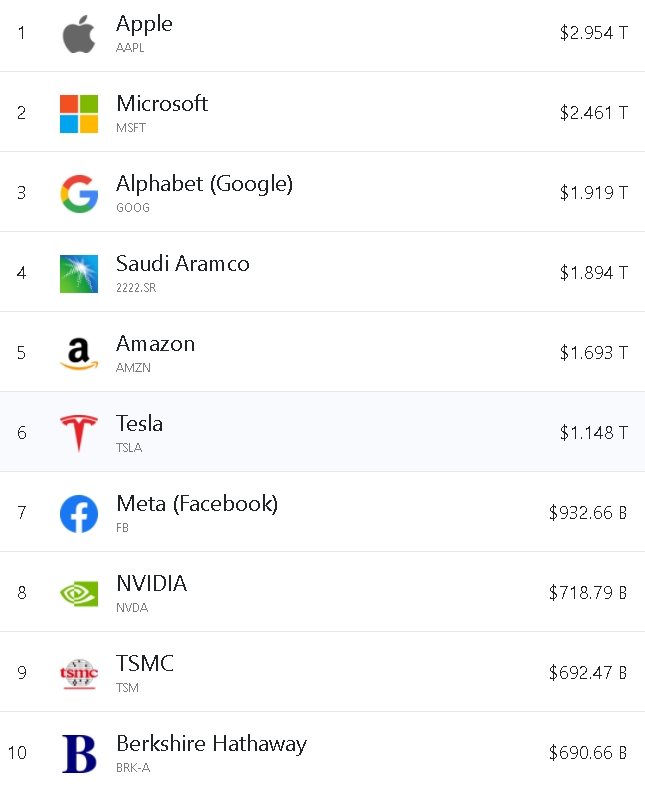645x791 pixels.
Task: Click the Amazon logo icon
Action: coord(79,354)
